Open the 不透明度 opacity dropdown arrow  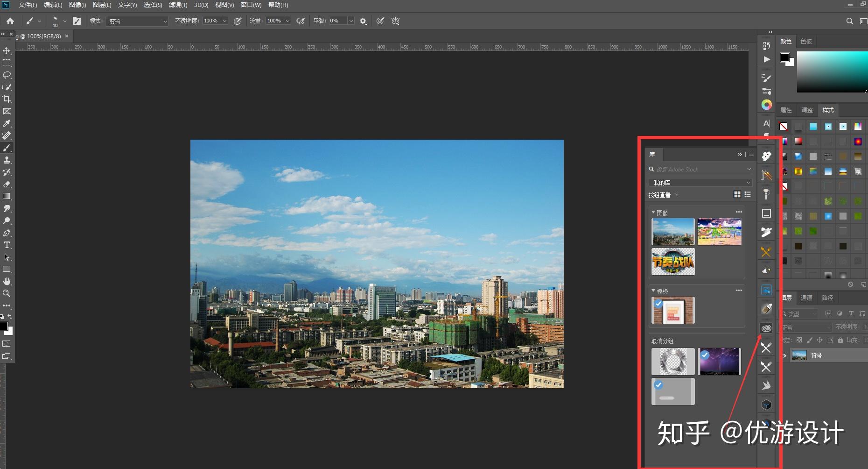(x=224, y=21)
